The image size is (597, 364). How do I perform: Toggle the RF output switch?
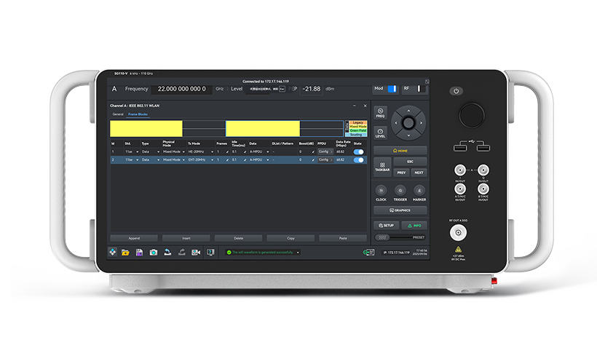[422, 89]
